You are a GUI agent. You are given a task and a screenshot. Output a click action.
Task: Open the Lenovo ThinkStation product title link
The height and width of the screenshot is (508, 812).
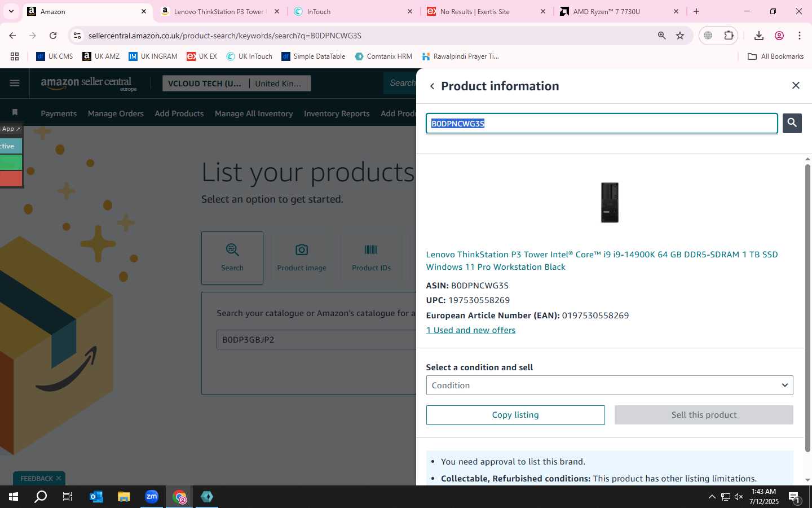pos(602,261)
